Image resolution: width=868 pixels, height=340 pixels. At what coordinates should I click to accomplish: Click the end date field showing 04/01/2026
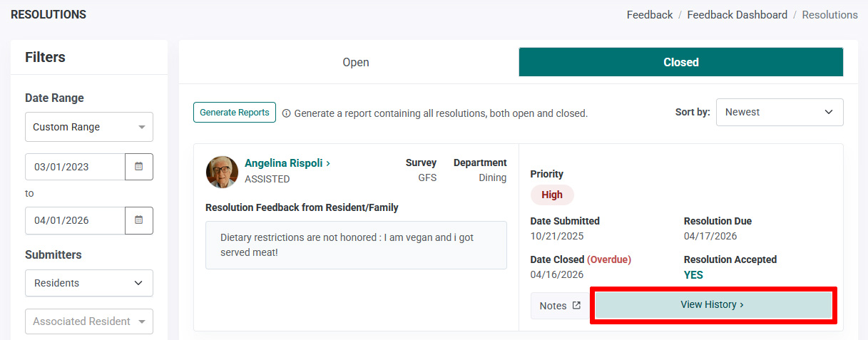[x=76, y=220]
